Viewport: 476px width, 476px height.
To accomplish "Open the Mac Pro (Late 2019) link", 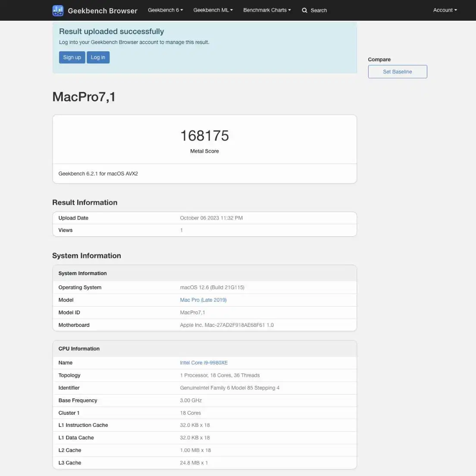I will click(x=203, y=300).
